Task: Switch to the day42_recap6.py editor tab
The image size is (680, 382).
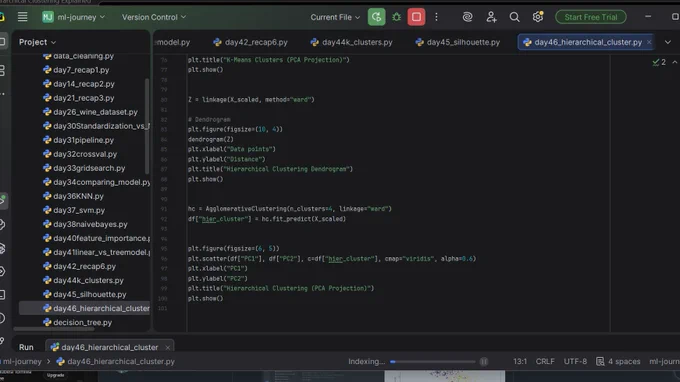Action: [251, 42]
